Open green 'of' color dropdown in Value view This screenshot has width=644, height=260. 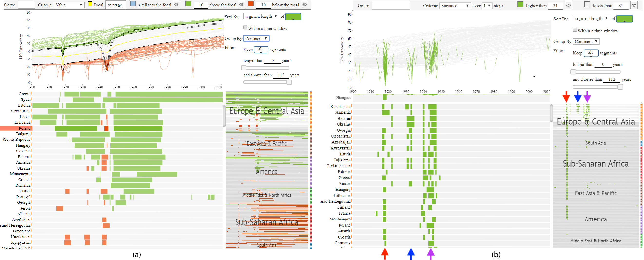(x=293, y=17)
